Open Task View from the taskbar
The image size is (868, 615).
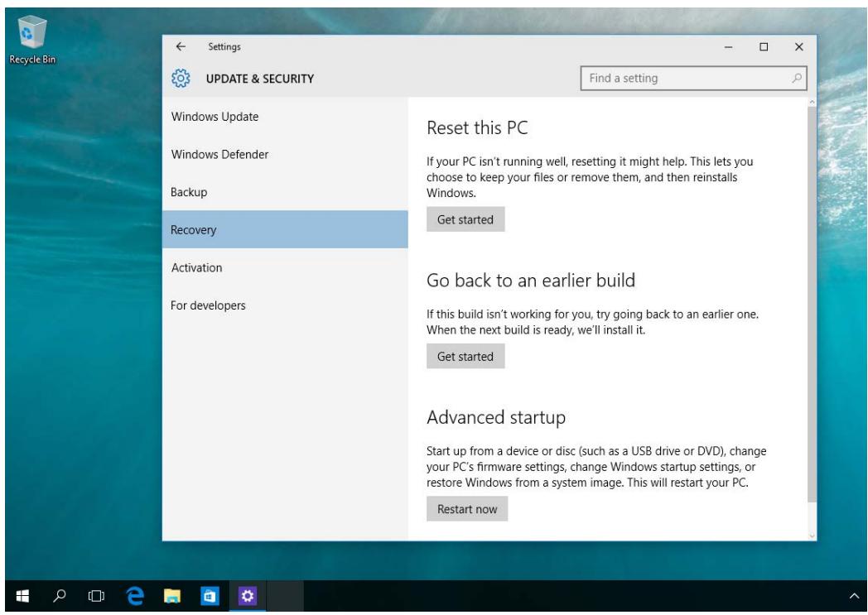(94, 594)
